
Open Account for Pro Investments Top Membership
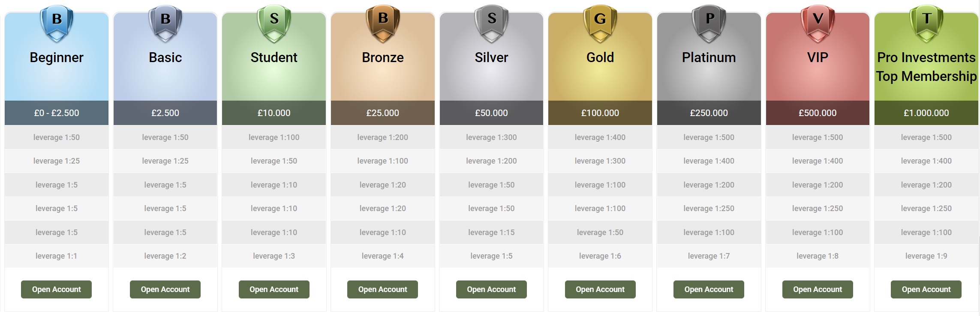(926, 289)
